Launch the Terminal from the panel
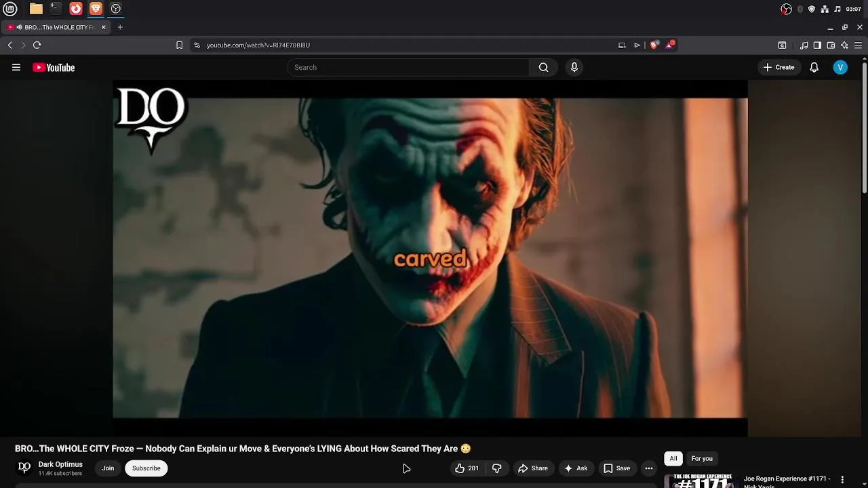The width and height of the screenshot is (868, 488). tap(56, 9)
